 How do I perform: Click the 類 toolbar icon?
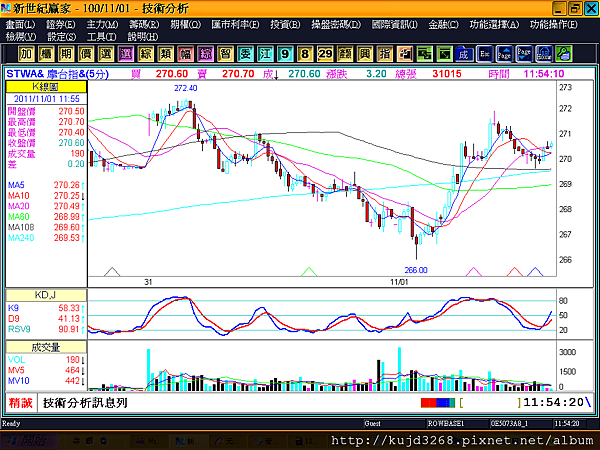point(166,54)
